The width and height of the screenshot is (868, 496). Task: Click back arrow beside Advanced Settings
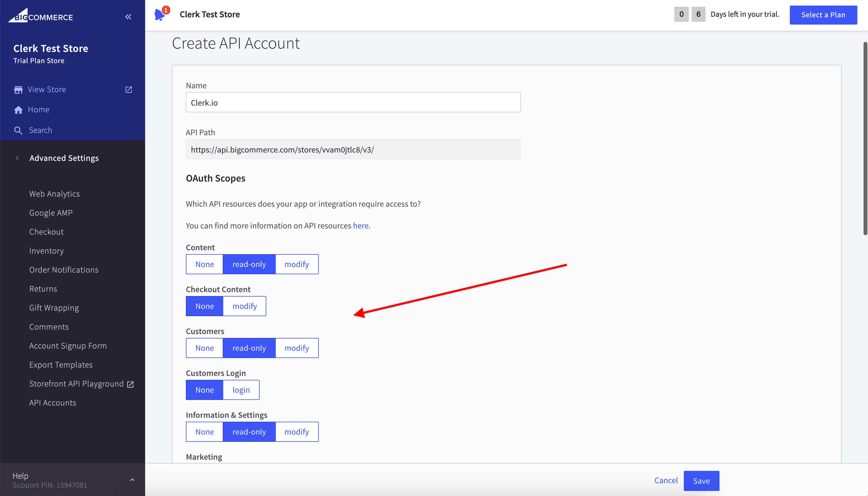[x=17, y=158]
